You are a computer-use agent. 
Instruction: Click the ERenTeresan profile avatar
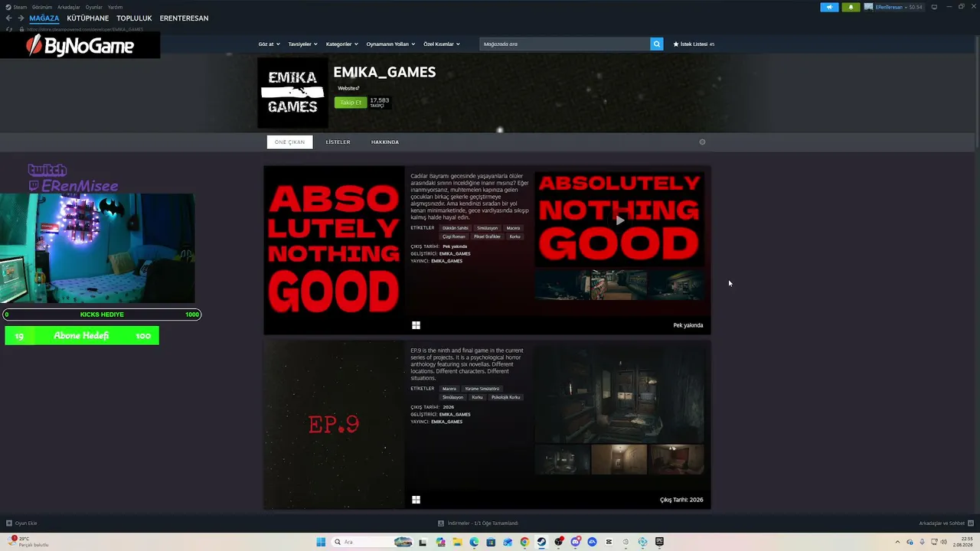[x=868, y=7]
